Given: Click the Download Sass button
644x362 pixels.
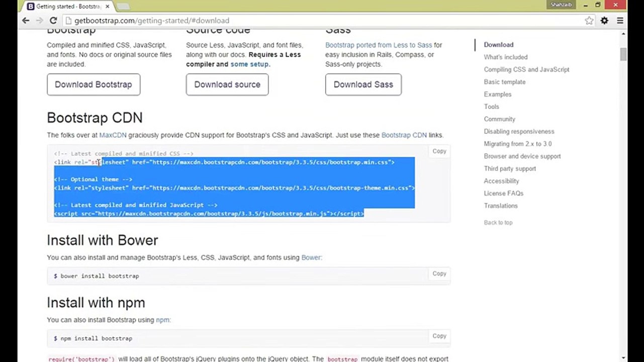Looking at the screenshot, I should pyautogui.click(x=363, y=84).
